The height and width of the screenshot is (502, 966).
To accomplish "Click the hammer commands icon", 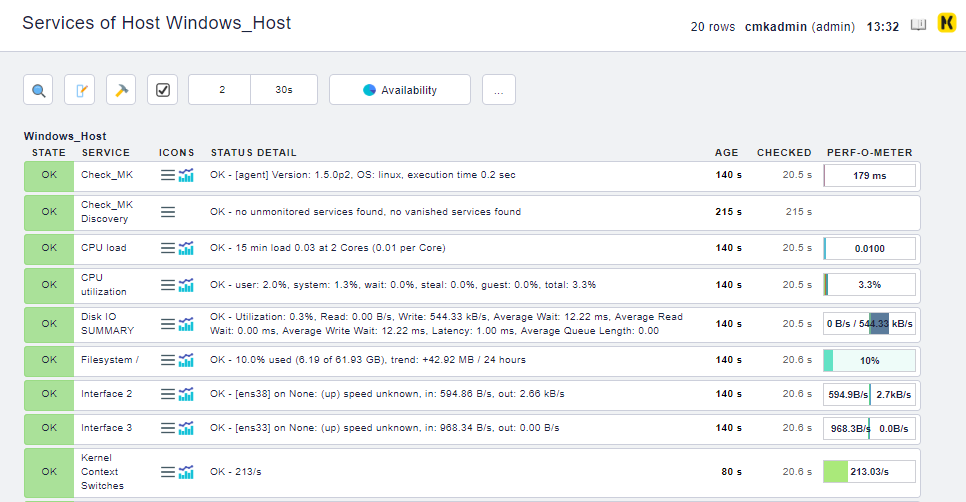I will [x=121, y=90].
